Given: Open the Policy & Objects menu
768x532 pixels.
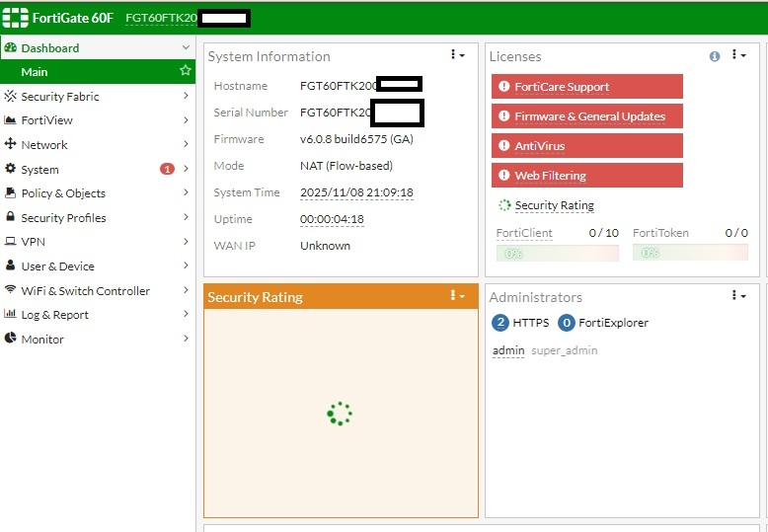Looking at the screenshot, I should (98, 193).
